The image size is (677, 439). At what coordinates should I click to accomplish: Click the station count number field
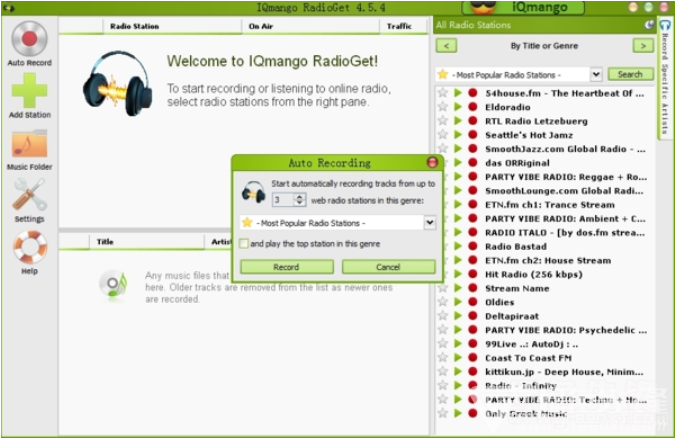coord(283,200)
